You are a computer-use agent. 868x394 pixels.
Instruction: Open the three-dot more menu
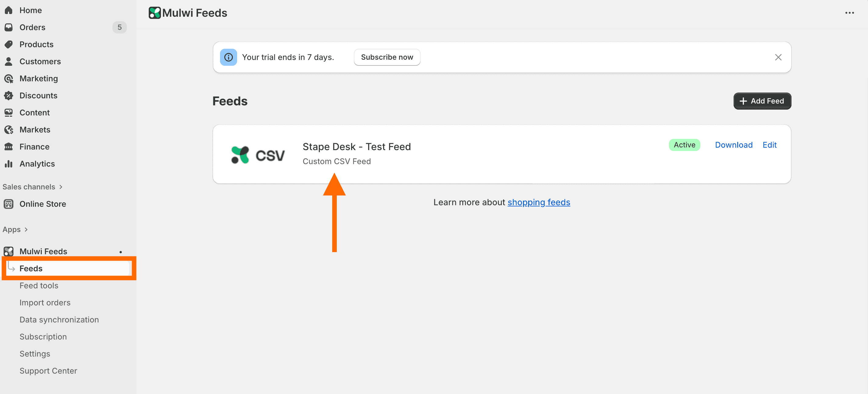[849, 13]
